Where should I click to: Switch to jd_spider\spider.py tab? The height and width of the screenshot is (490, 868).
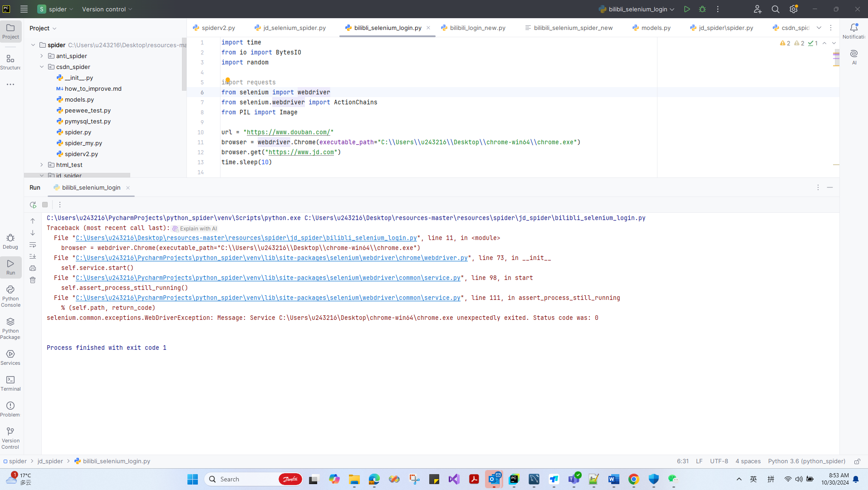721,28
